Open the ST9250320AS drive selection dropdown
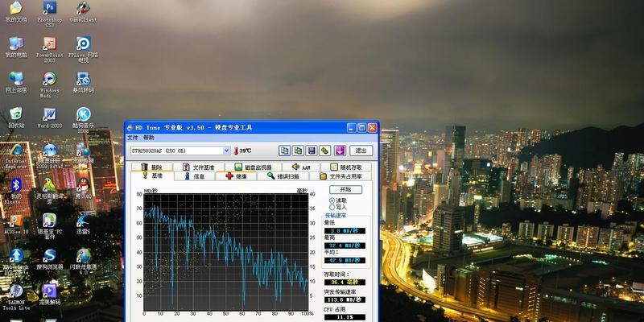644x322 pixels. click(226, 151)
